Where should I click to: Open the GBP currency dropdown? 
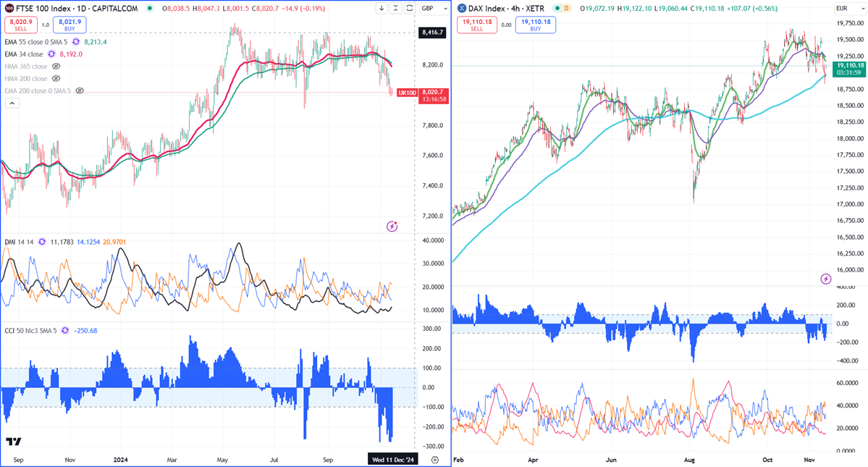pos(434,8)
